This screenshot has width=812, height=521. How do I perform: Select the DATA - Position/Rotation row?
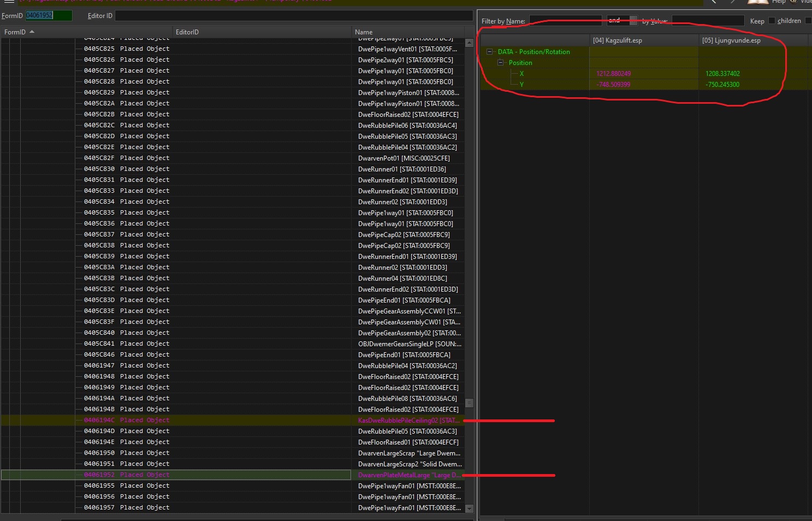pyautogui.click(x=644, y=52)
